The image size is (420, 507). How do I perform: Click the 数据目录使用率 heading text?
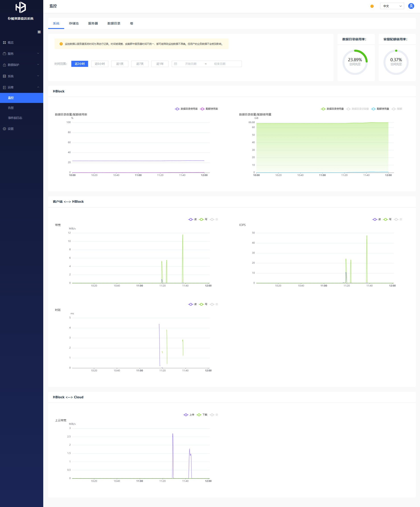click(354, 39)
